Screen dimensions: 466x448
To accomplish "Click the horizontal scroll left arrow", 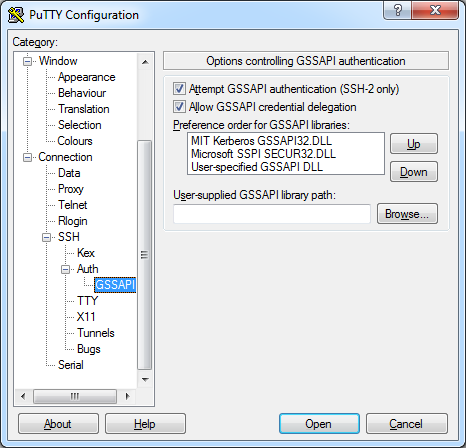I will 23,396.
